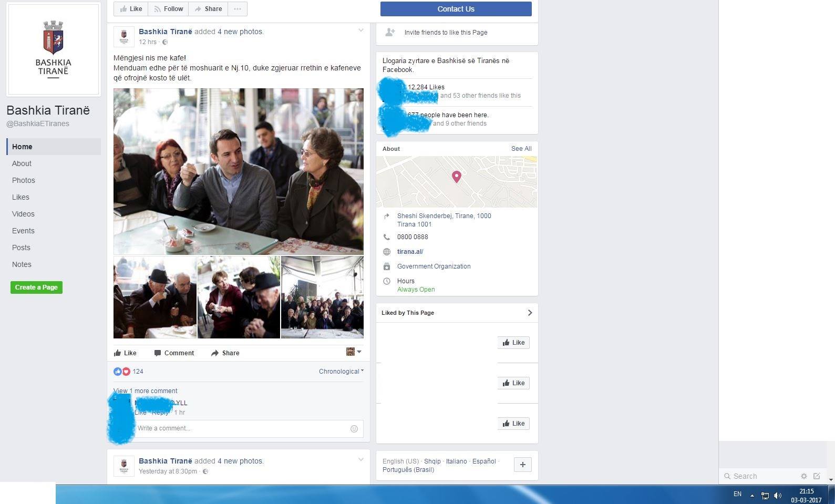Click the map location pin
The height and width of the screenshot is (504, 835).
(x=456, y=177)
